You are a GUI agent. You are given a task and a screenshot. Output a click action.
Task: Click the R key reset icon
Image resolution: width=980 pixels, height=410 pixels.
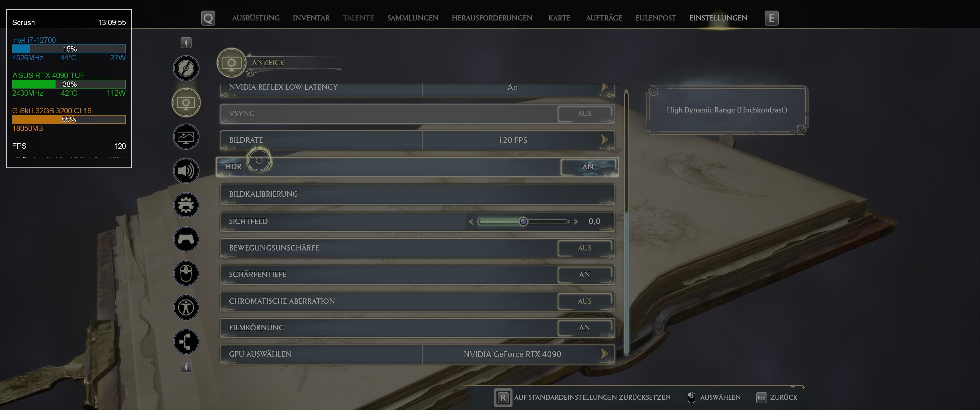tap(503, 397)
